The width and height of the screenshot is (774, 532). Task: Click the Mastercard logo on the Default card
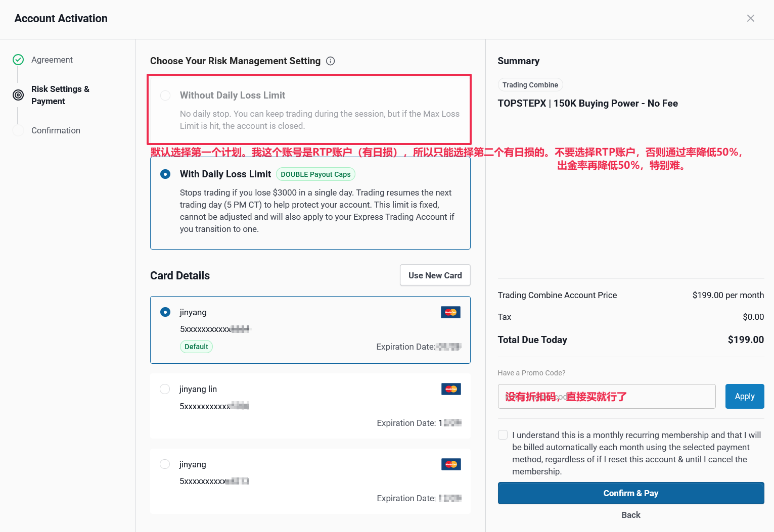(450, 312)
